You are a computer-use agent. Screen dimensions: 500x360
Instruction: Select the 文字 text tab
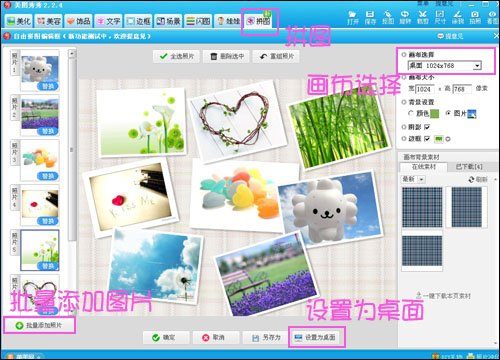(x=108, y=21)
